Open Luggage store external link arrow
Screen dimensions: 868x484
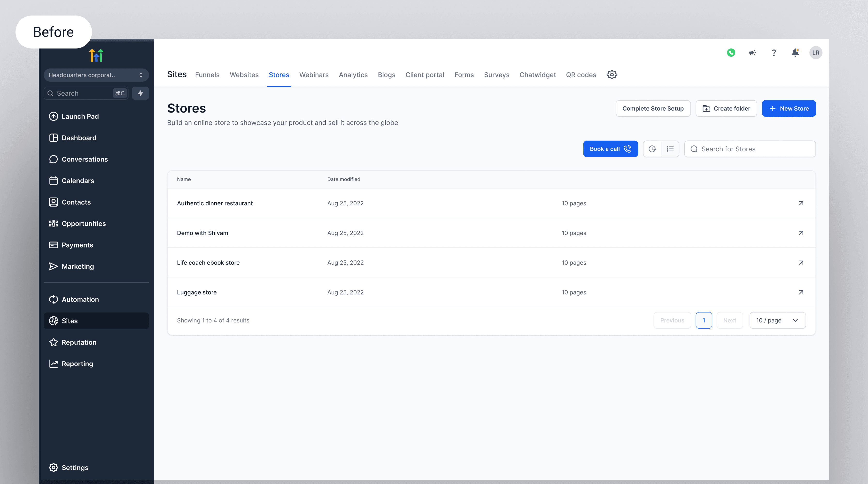coord(801,292)
